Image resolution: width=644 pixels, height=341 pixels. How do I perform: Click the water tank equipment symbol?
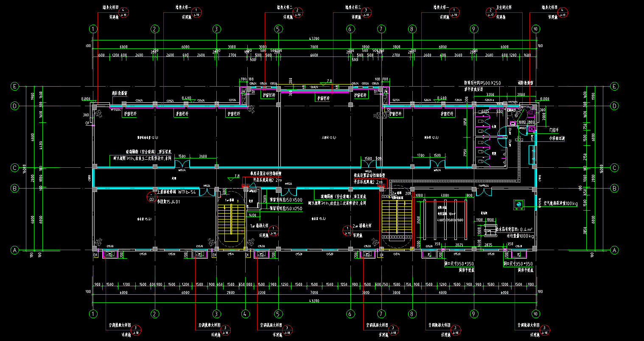pyautogui.click(x=490, y=231)
